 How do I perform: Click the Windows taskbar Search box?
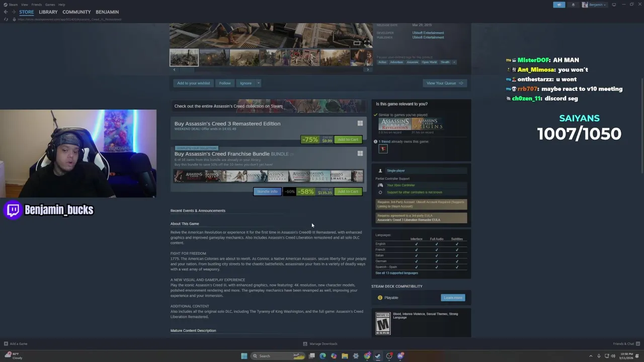(278, 356)
